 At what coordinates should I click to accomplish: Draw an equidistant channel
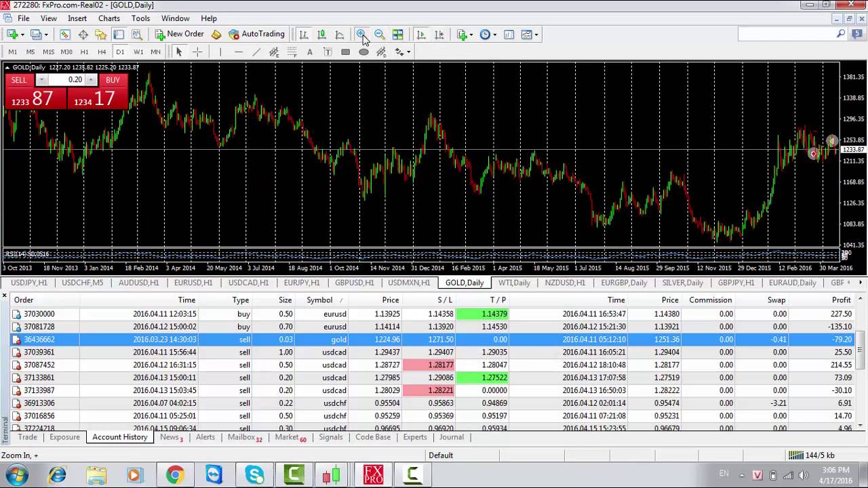click(x=274, y=52)
